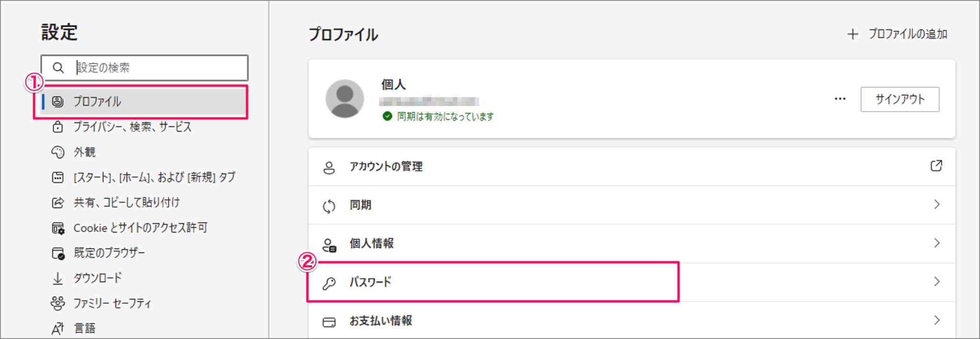The width and height of the screenshot is (980, 339).
Task: Expand the 個人情報 row chevron
Action: pos(937,243)
